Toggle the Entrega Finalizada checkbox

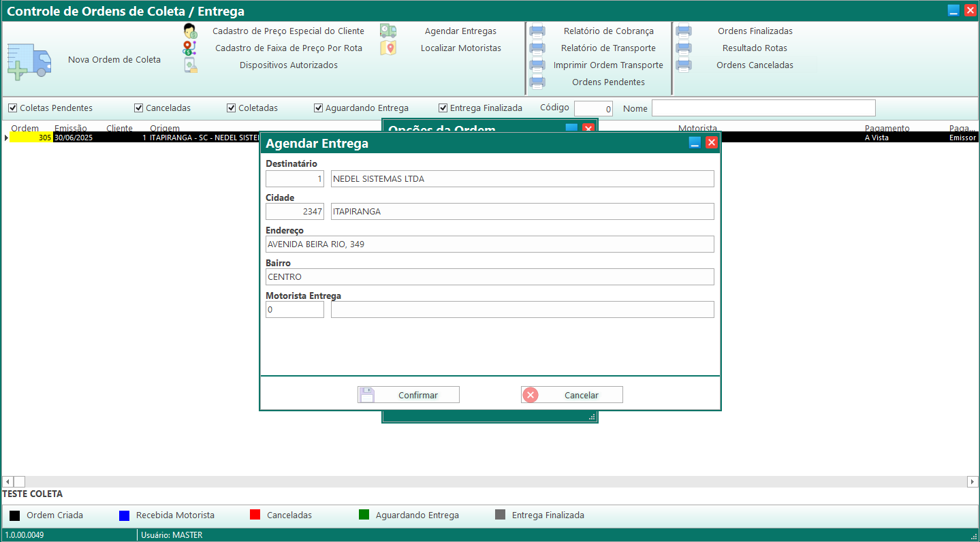(x=443, y=108)
